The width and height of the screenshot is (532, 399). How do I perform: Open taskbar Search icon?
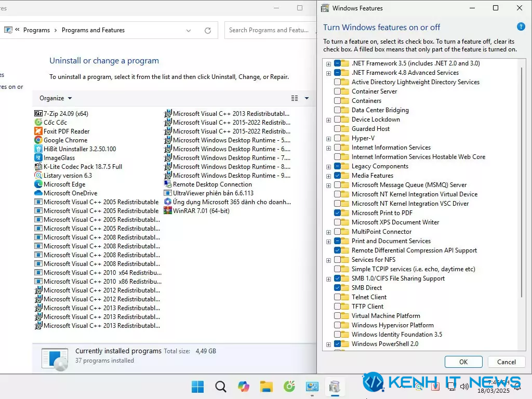pos(220,387)
